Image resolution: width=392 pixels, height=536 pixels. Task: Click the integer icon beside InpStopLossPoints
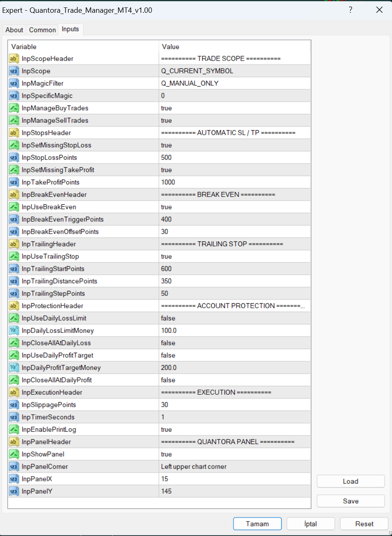pos(14,157)
